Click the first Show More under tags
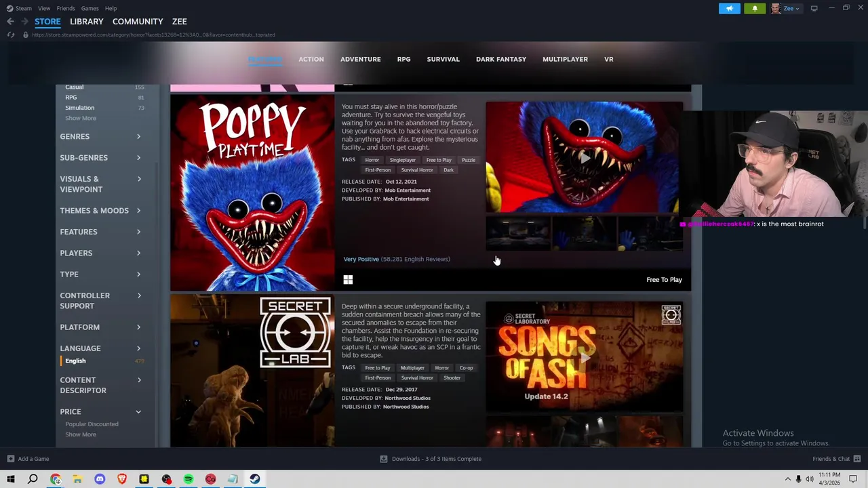Viewport: 868px width, 488px height. tap(81, 118)
